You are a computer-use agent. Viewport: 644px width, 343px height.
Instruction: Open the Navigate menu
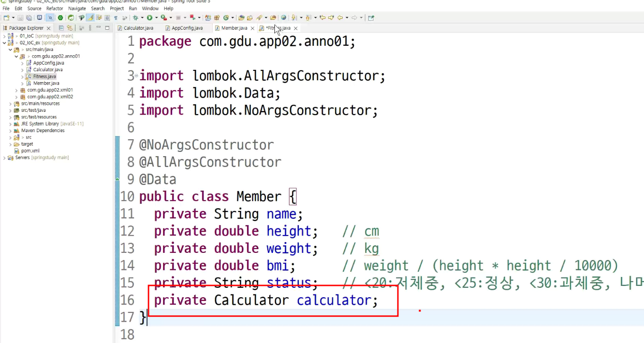pyautogui.click(x=77, y=8)
